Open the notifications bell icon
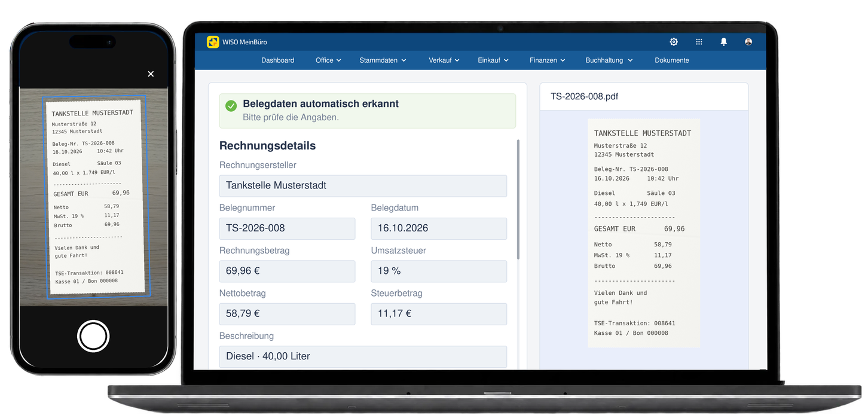The image size is (868, 418). 724,42
